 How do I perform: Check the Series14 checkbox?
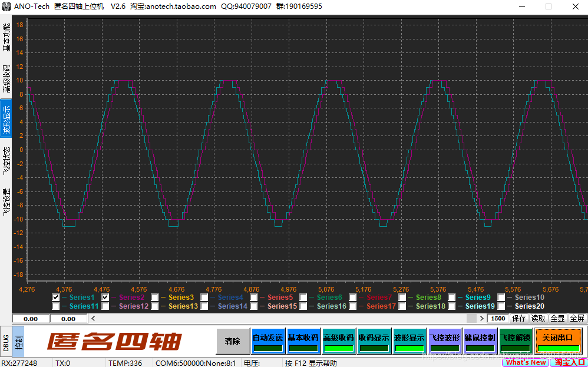tap(204, 306)
